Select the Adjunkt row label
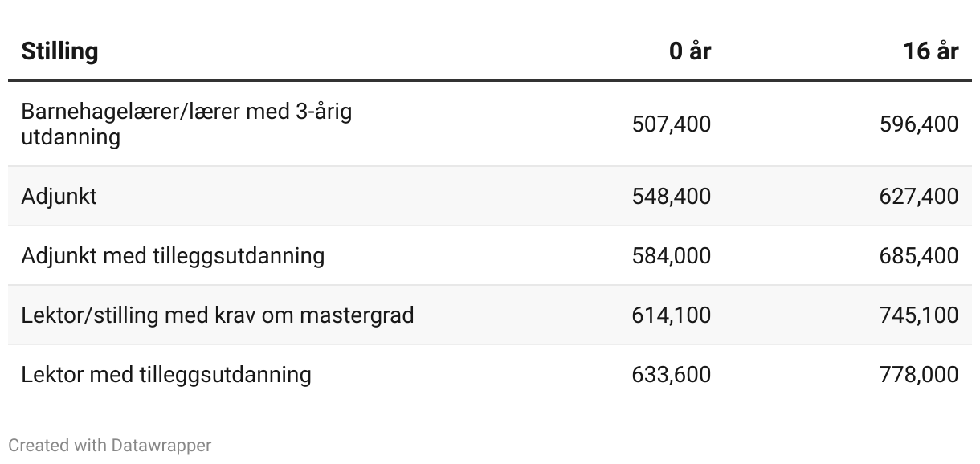This screenshot has width=980, height=464. click(59, 196)
